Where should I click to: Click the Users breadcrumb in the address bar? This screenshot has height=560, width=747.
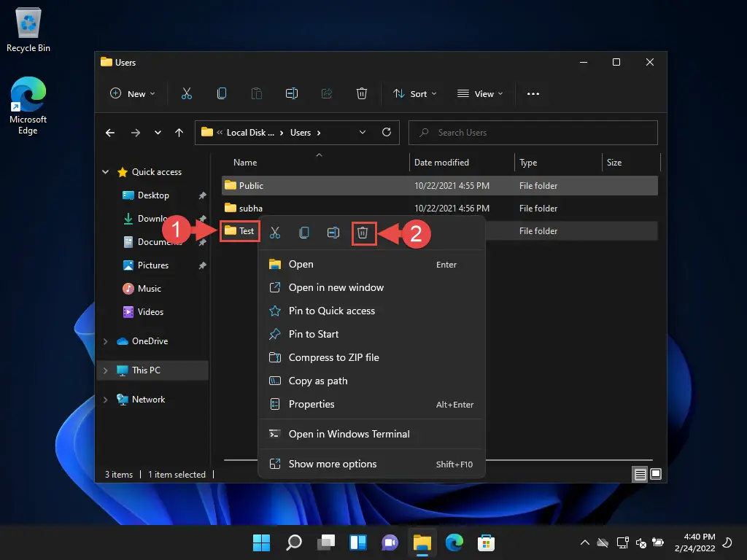tap(301, 133)
